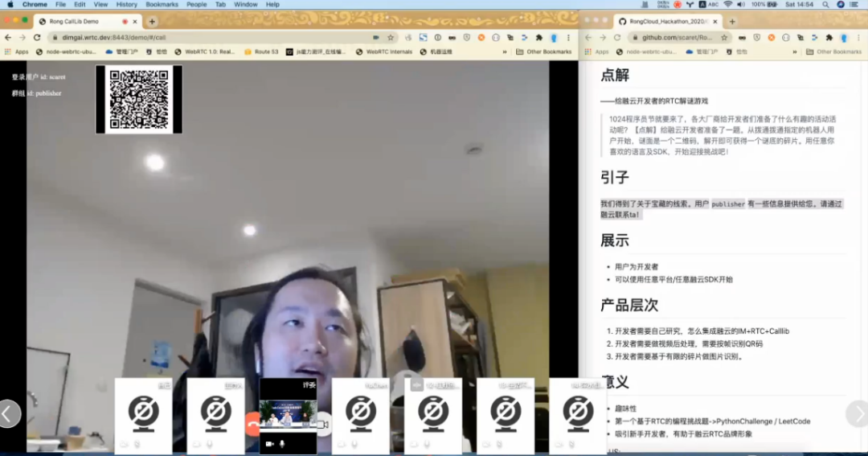Open the Notification Center icon

(854, 5)
